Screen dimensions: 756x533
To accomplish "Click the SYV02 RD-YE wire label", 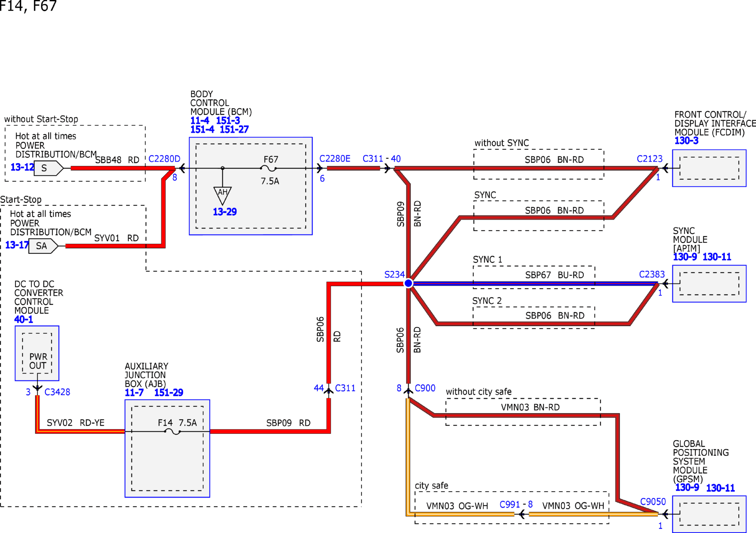I will click(x=76, y=423).
